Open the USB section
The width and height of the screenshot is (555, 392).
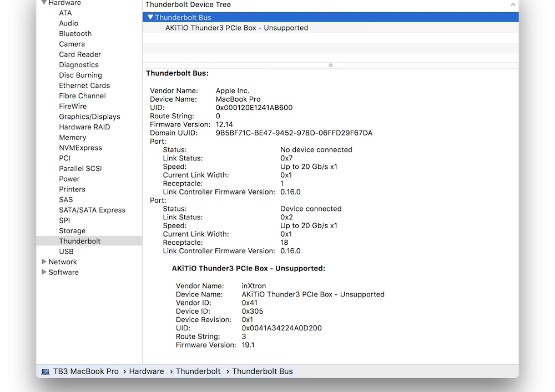coord(66,252)
